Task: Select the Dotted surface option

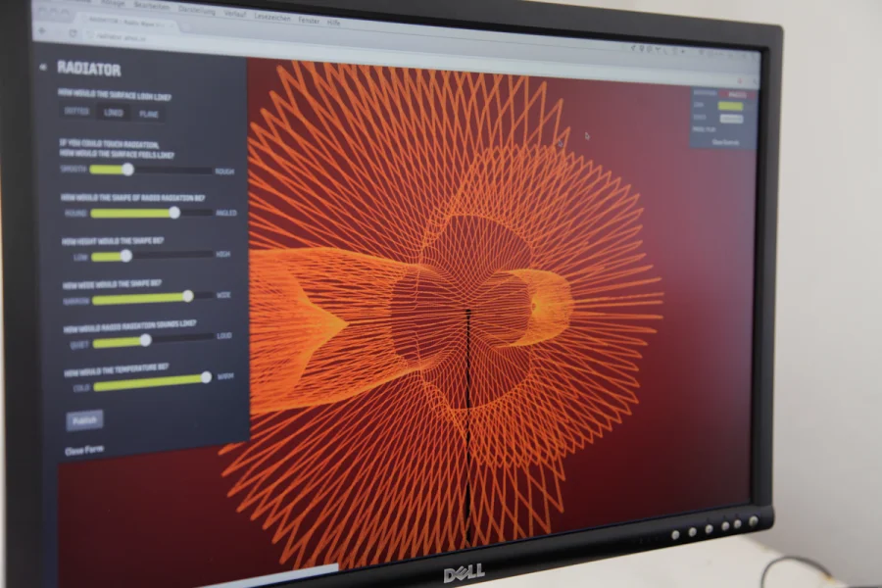Action: point(76,112)
